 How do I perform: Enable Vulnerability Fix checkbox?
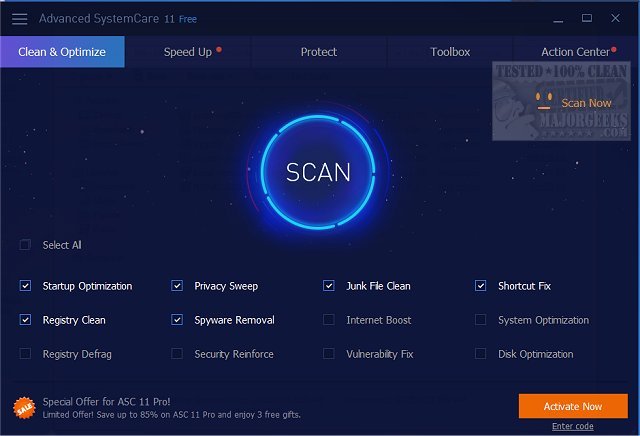click(329, 354)
